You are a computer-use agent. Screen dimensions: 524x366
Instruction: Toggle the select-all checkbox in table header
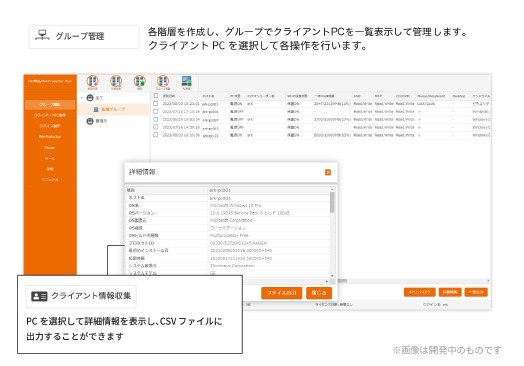tap(156, 96)
